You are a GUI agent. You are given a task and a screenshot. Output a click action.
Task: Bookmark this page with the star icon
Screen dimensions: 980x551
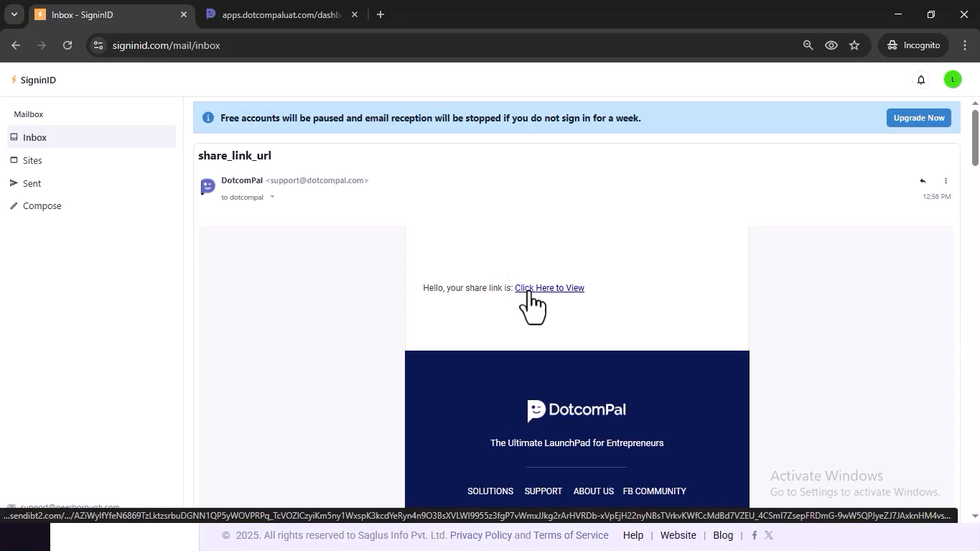point(854,45)
